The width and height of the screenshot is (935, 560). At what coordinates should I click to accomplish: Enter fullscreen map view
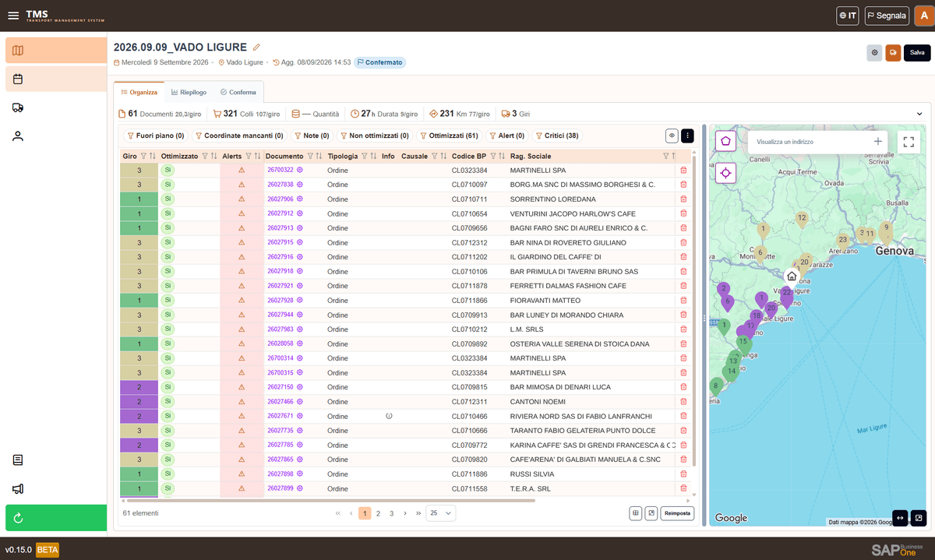coord(909,142)
